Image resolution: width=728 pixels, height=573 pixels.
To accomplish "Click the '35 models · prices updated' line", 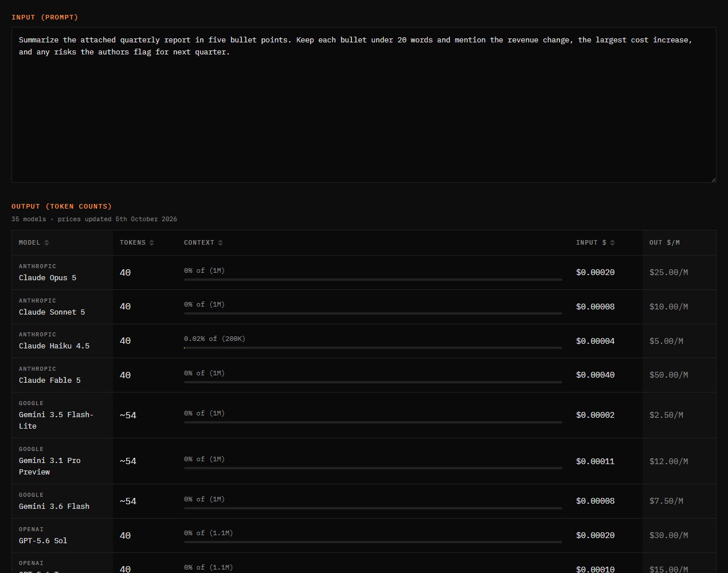I will [x=94, y=219].
